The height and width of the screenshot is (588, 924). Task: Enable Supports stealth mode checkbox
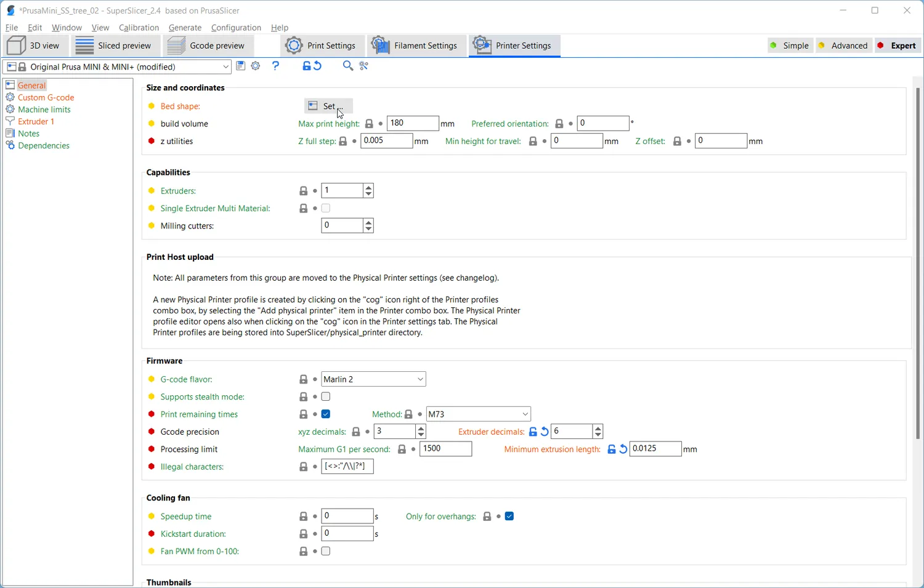pyautogui.click(x=326, y=397)
